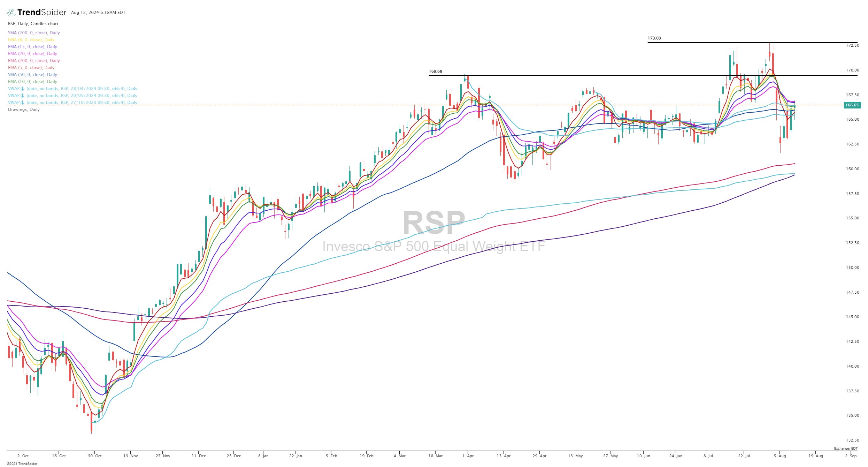Click the anchor icon on VWAP 28/03/2024 row
The width and height of the screenshot is (868, 467).
(x=23, y=89)
